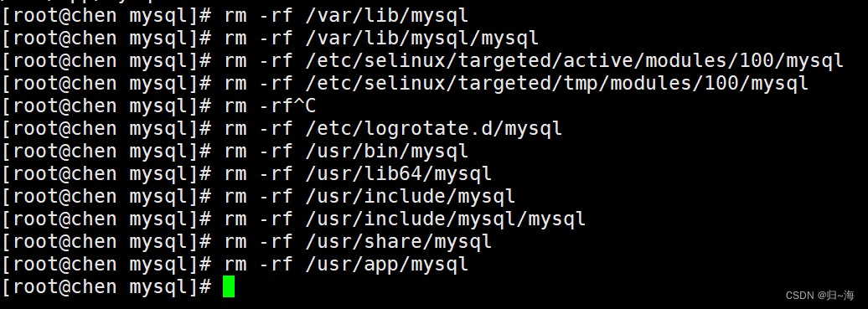Screen dimensions: 868x309
Task: Click the '/usr/lib64/mysql' path text
Action: click(398, 174)
